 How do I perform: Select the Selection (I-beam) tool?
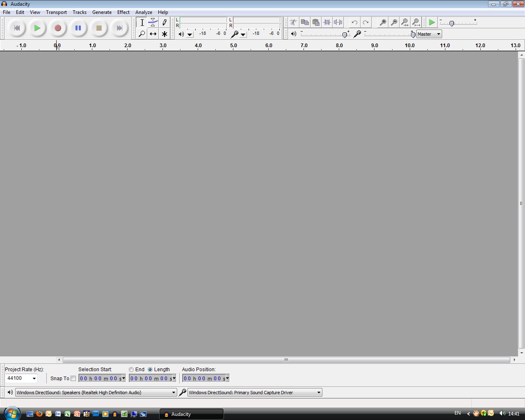tap(142, 23)
